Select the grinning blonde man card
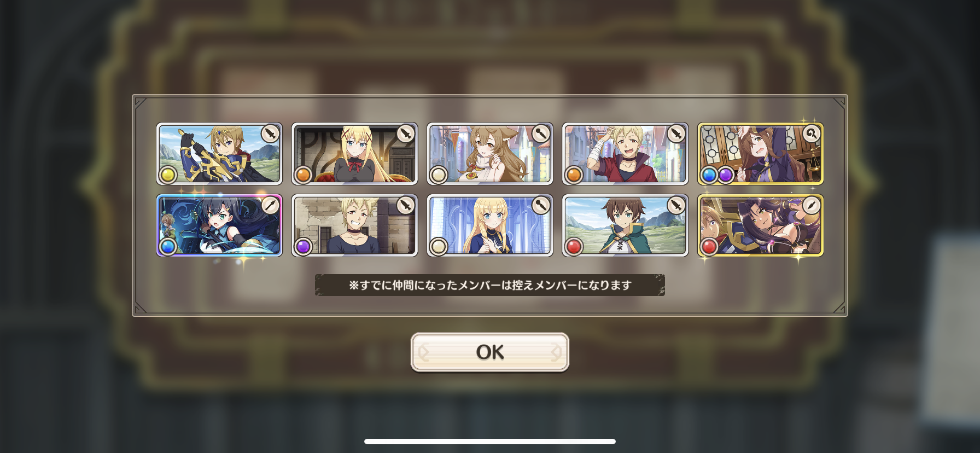This screenshot has height=453, width=980. click(354, 225)
